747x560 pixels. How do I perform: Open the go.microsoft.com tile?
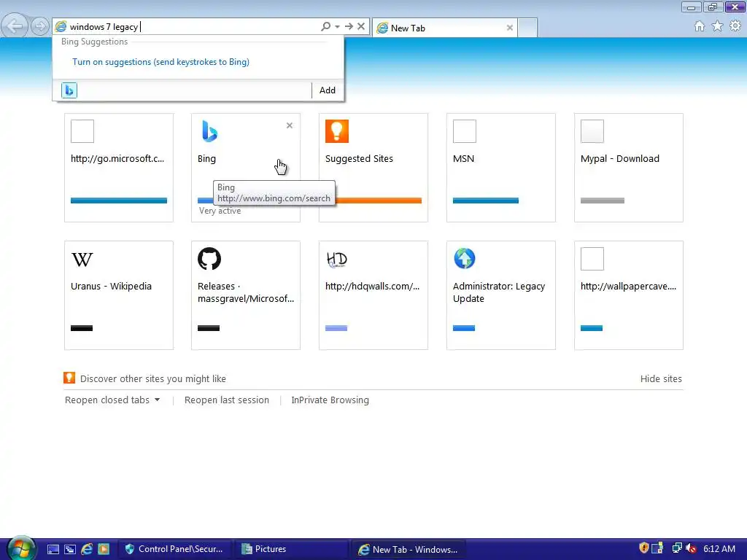coord(119,168)
